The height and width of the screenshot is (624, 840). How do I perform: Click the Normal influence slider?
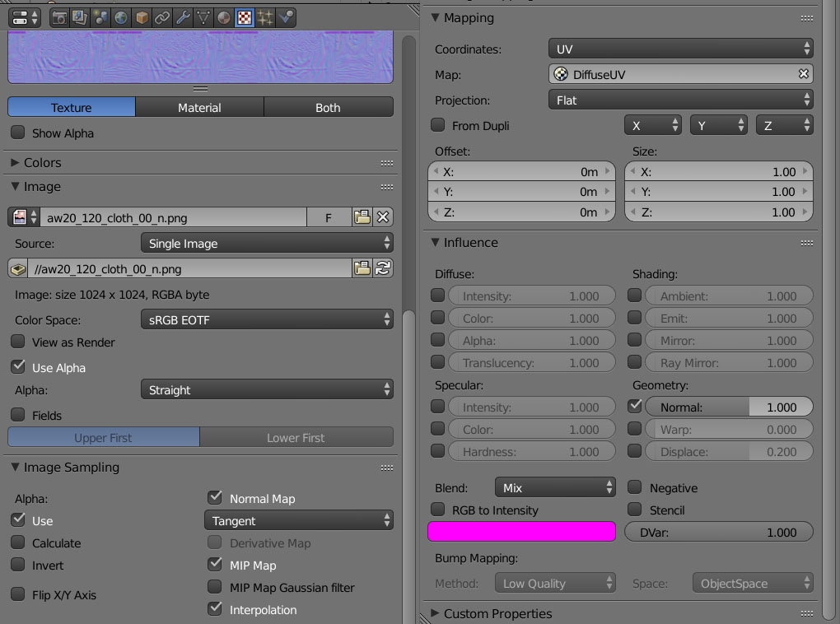tap(729, 407)
